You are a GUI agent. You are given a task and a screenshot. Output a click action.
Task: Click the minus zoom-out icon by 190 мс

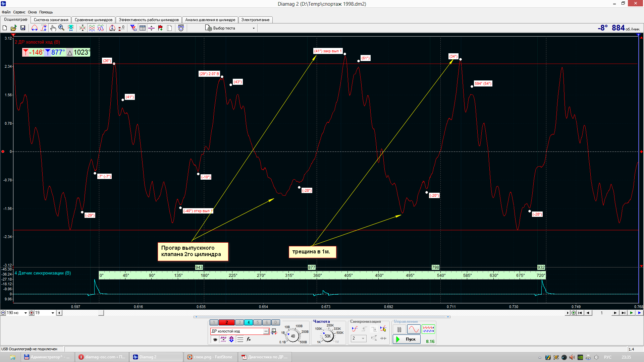tap(3, 313)
